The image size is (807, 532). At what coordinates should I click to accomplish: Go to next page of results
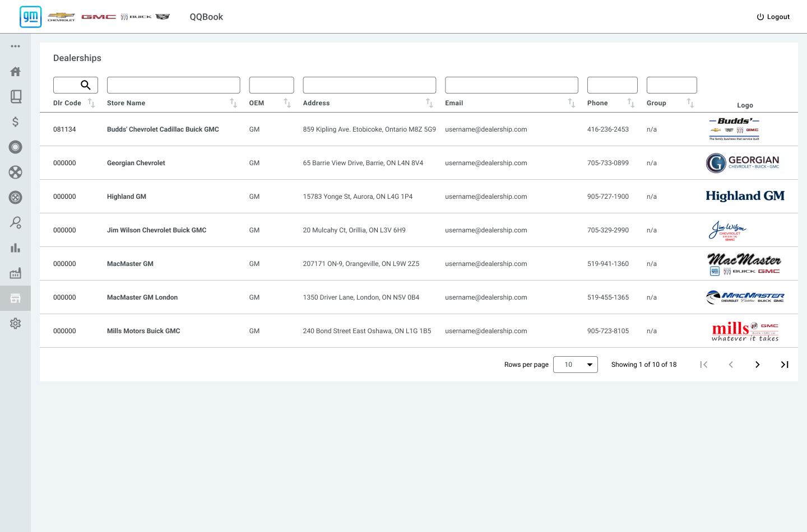point(758,365)
